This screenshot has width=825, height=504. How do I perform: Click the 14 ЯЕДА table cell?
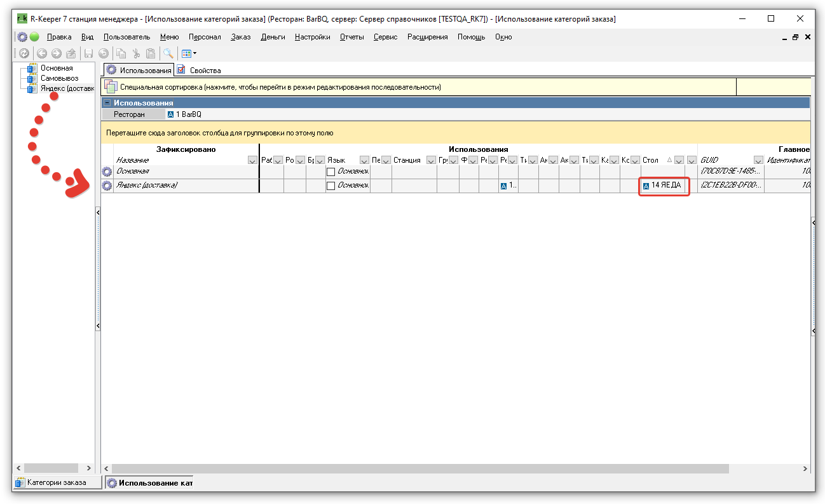pos(664,186)
